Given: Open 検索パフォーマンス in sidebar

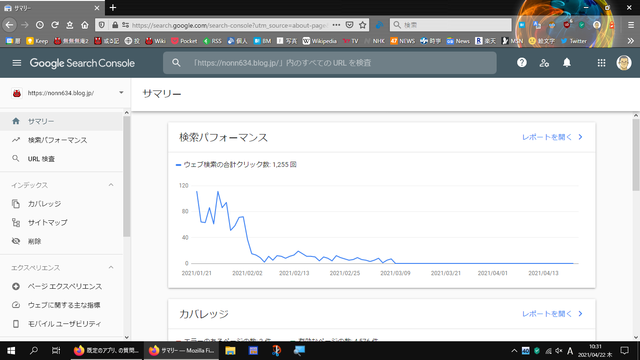Looking at the screenshot, I should (61, 140).
